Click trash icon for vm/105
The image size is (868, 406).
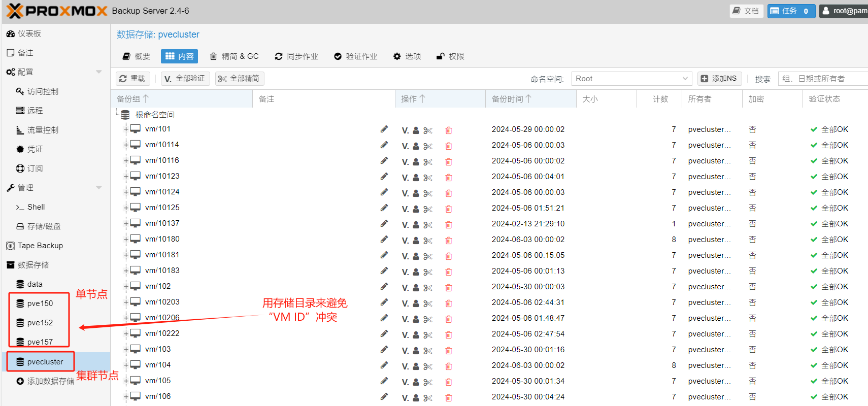449,382
